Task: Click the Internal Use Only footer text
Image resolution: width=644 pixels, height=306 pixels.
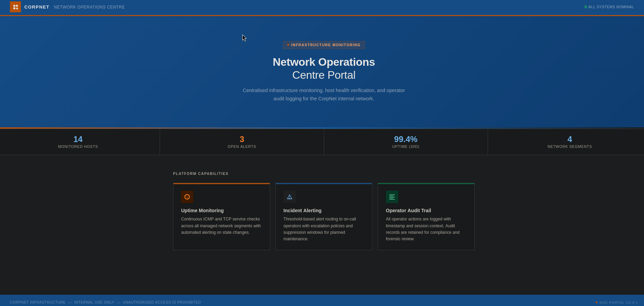Action: pos(94,302)
